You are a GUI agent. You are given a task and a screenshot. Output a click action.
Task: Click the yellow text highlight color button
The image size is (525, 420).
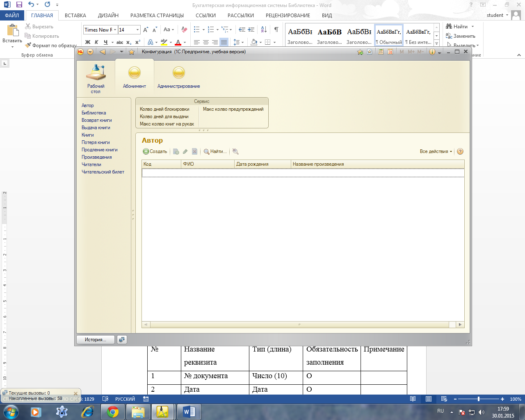[x=164, y=42]
